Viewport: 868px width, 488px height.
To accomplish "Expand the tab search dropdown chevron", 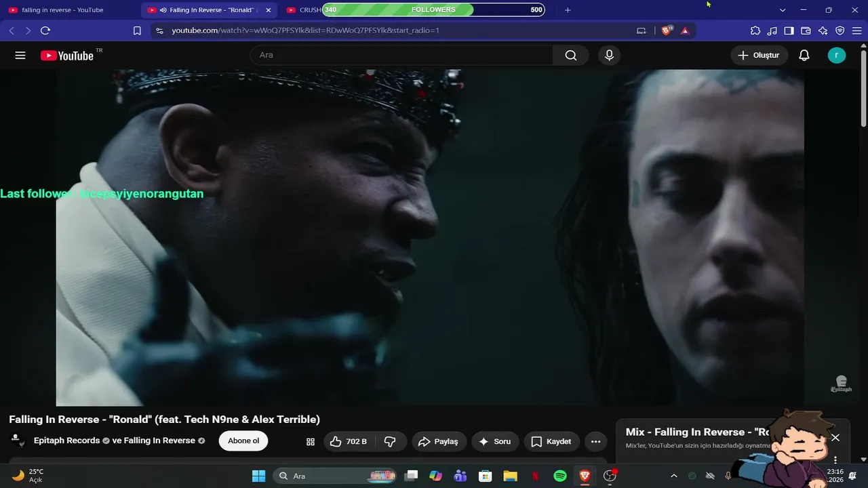I will tap(782, 10).
